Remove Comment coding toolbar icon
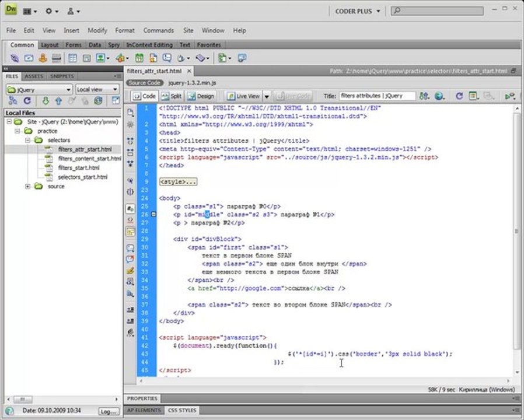The image size is (524, 420). coord(130,259)
